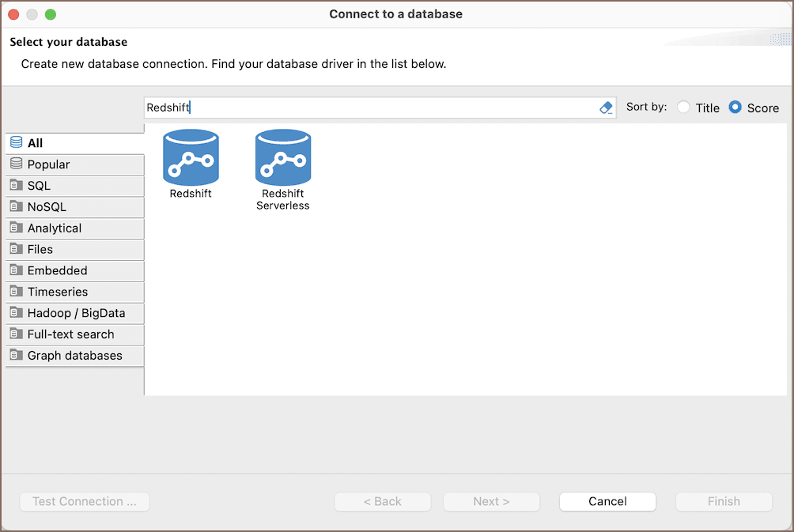Click the icon next to the SQL category

click(16, 186)
